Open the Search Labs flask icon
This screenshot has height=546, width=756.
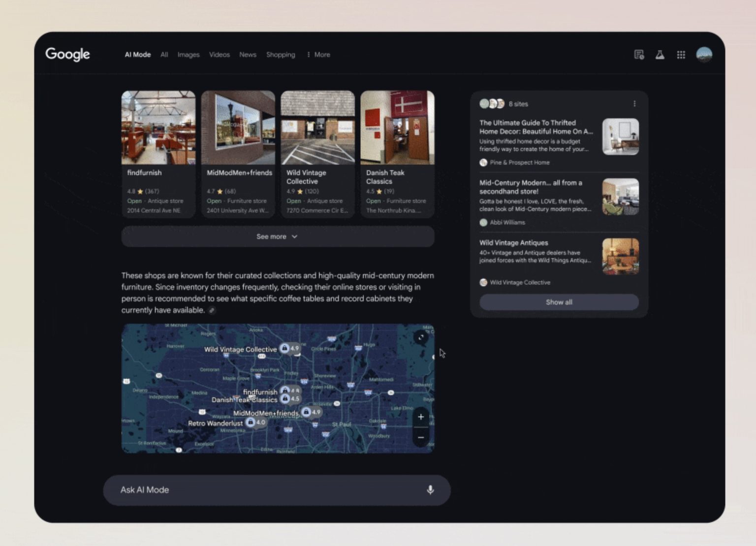660,55
